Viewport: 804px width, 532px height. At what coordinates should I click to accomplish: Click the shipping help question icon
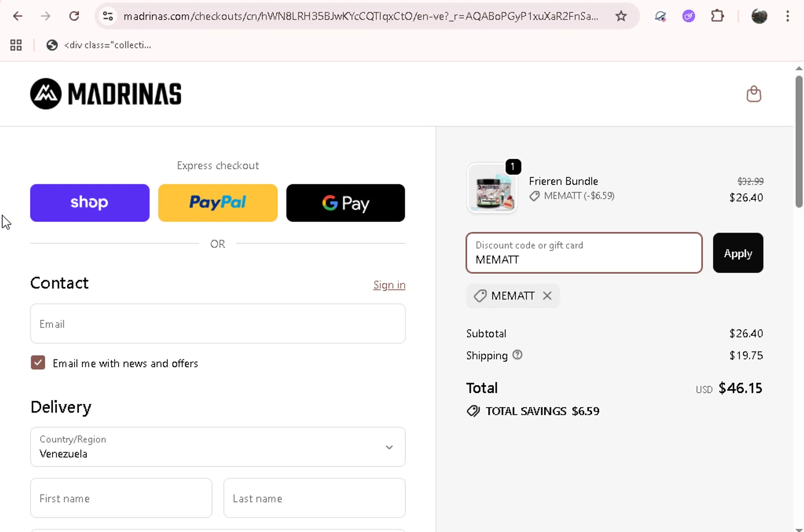517,355
